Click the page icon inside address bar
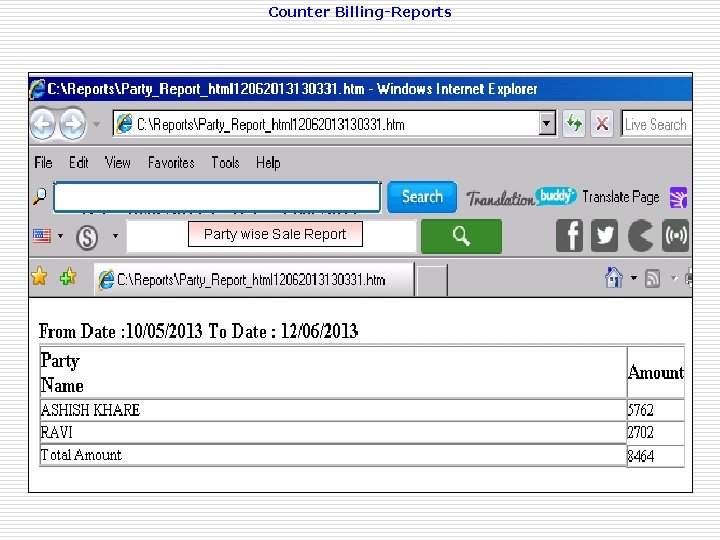 click(x=124, y=124)
